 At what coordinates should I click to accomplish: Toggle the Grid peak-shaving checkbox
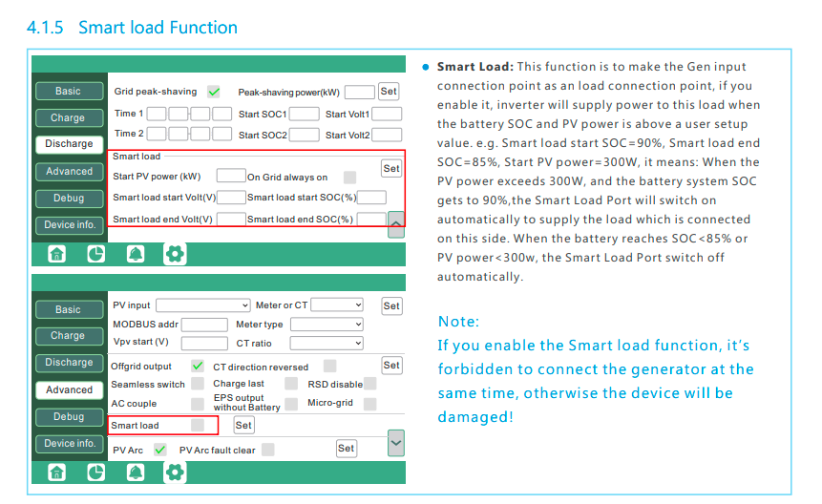click(x=214, y=93)
